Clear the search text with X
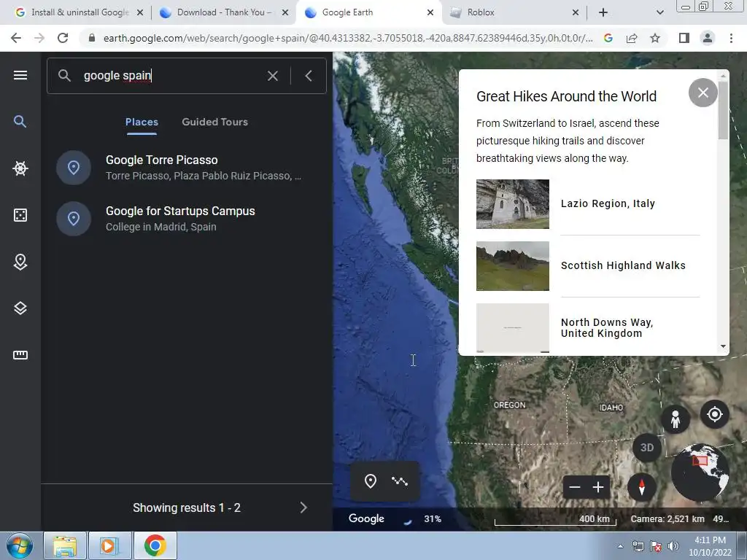The height and width of the screenshot is (560, 747). tap(273, 76)
